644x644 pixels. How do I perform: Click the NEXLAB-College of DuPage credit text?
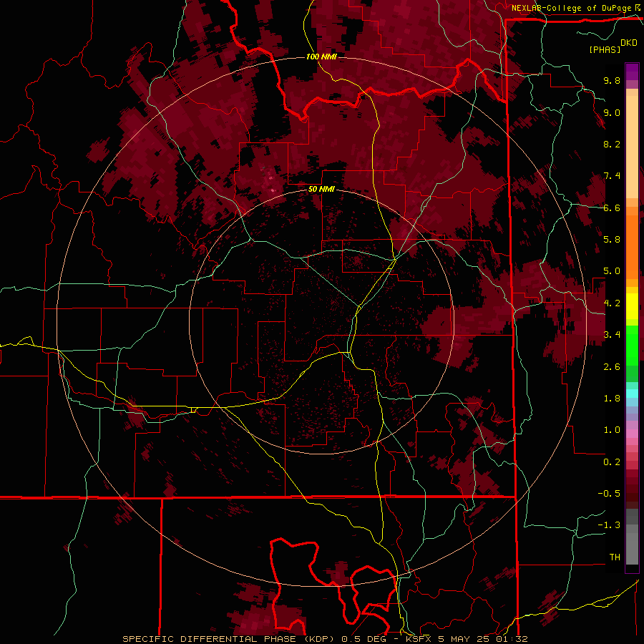[573, 8]
